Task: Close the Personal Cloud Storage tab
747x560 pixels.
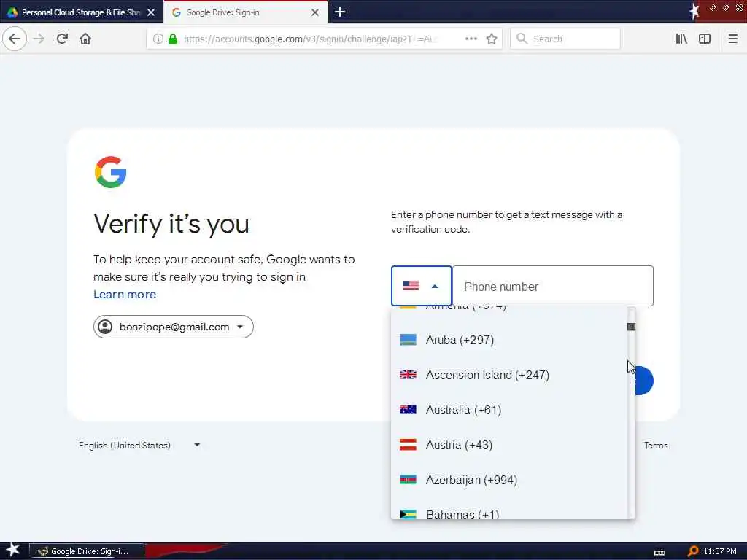Action: (x=151, y=12)
